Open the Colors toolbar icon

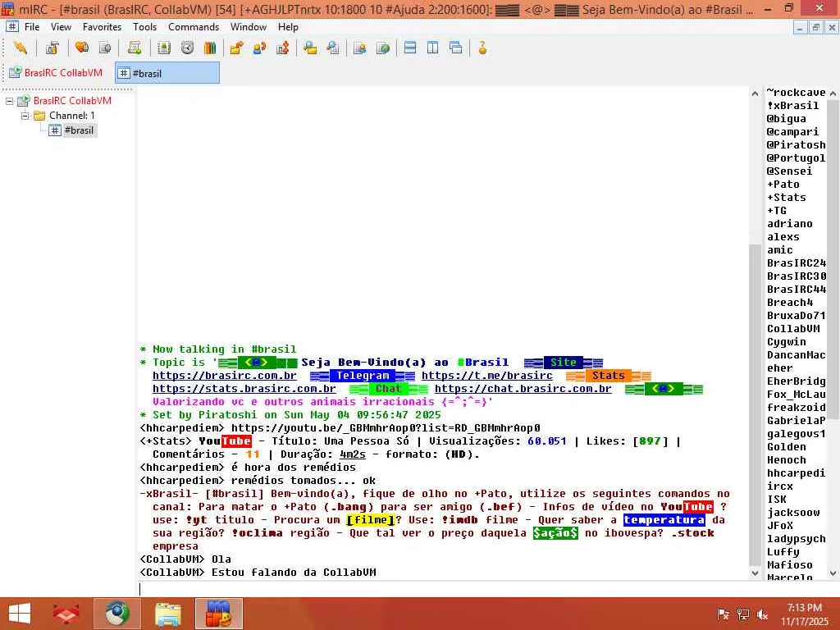click(210, 48)
